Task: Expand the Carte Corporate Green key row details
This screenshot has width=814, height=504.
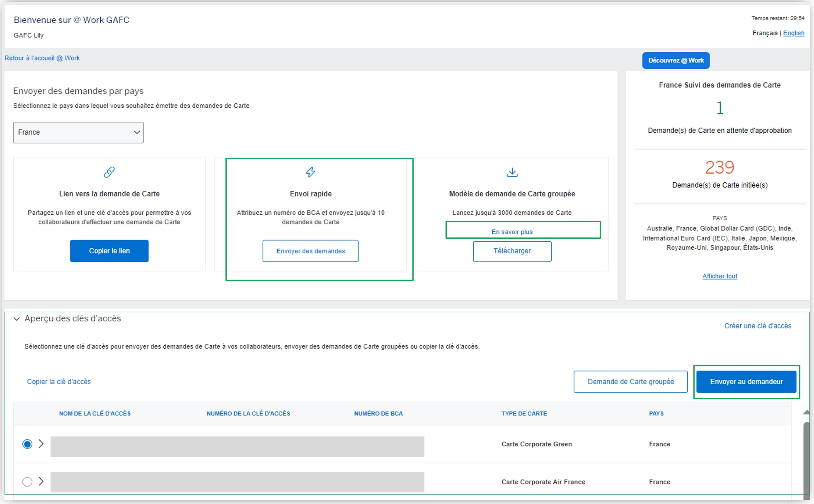Action: 41,444
